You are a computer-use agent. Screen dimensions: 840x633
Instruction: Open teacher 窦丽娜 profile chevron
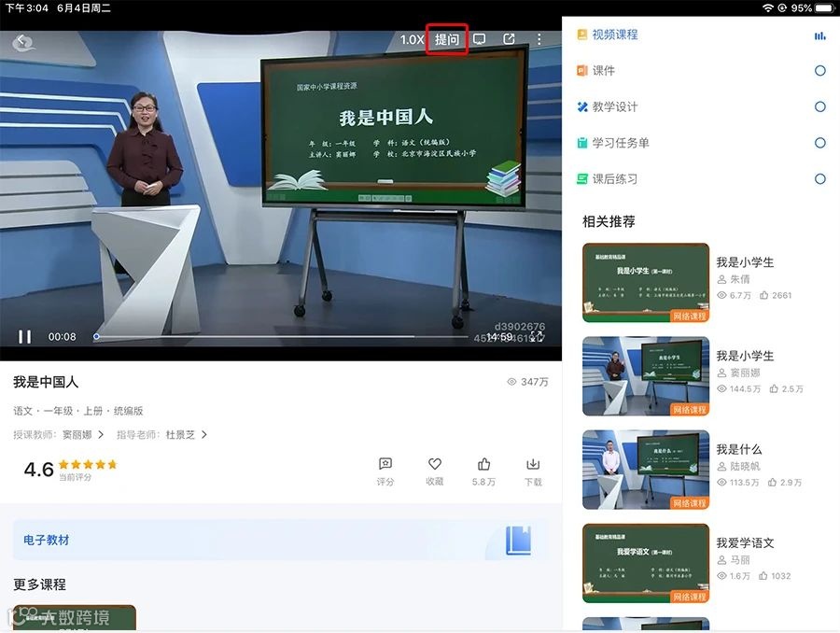point(100,434)
